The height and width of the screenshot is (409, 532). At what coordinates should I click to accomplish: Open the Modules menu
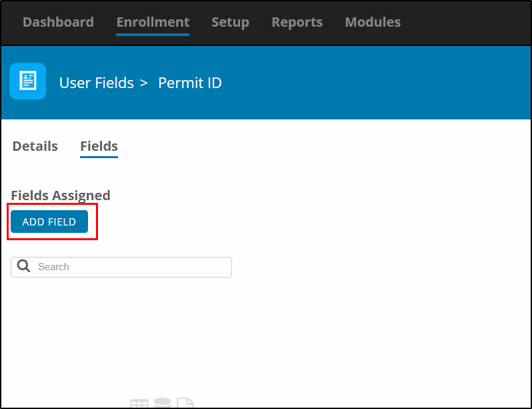tap(373, 22)
